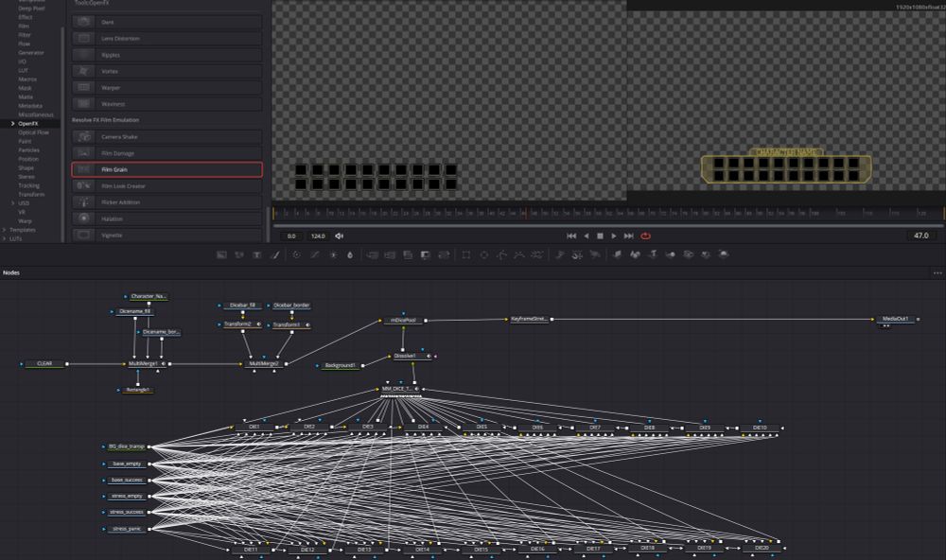This screenshot has height=560, width=946.
Task: Toggle the red loop playback button
Action: pyautogui.click(x=645, y=236)
